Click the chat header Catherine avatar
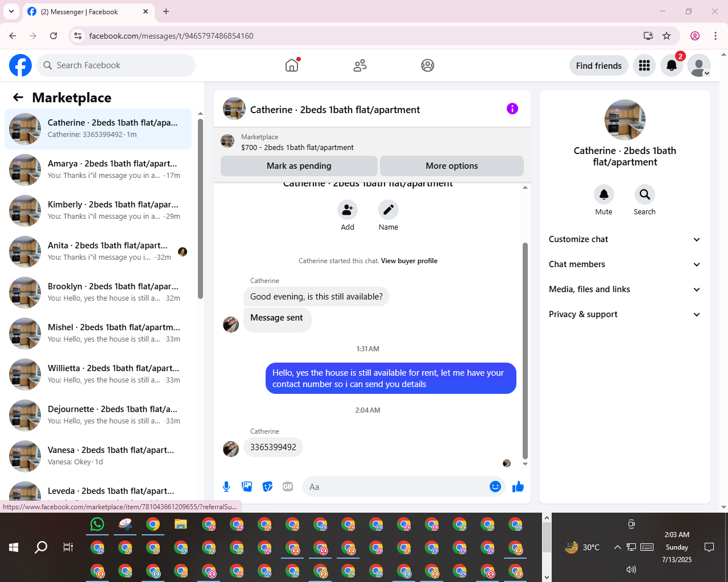Image resolution: width=728 pixels, height=582 pixels. click(234, 109)
